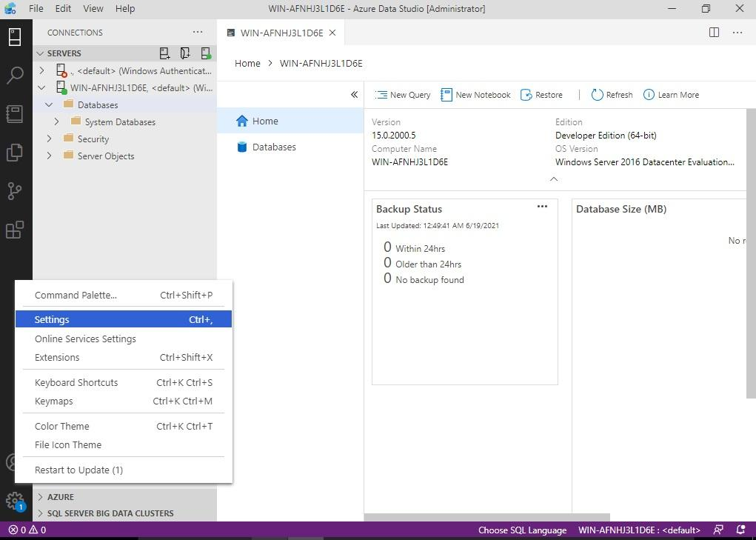This screenshot has height=540, width=756.
Task: Click Choose SQL Language in status bar
Action: (x=522, y=530)
